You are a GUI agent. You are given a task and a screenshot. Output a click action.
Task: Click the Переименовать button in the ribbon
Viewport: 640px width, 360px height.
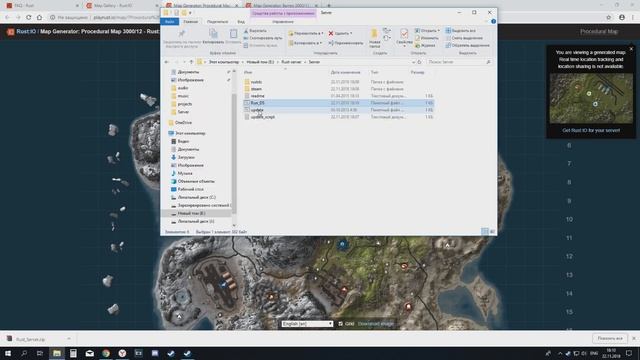[x=346, y=43]
